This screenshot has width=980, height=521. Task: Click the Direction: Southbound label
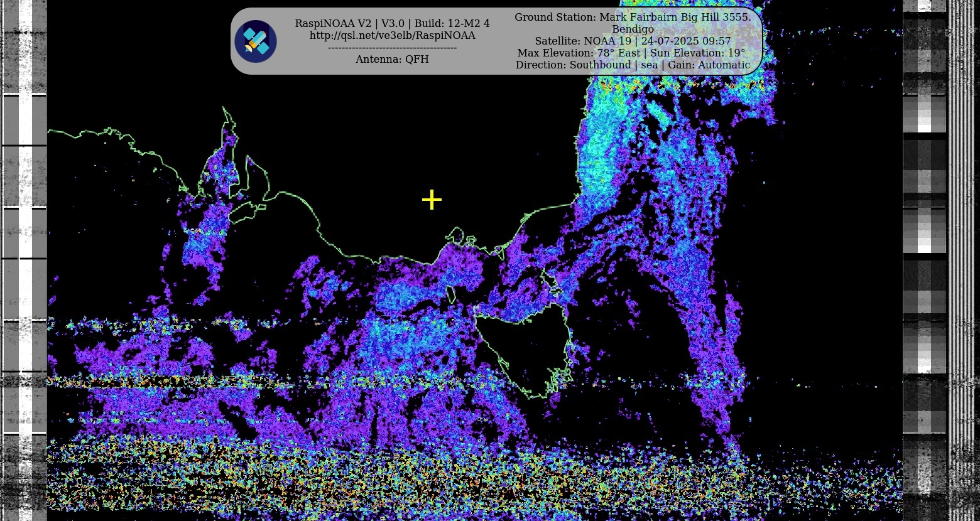[573, 65]
